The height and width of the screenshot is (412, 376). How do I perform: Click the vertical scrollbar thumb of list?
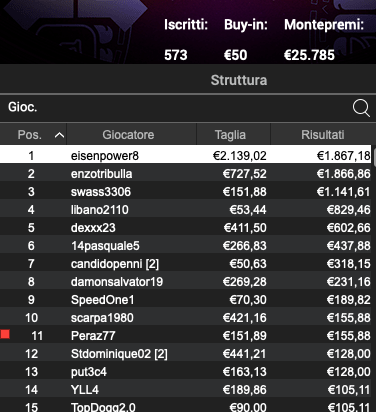374,156
